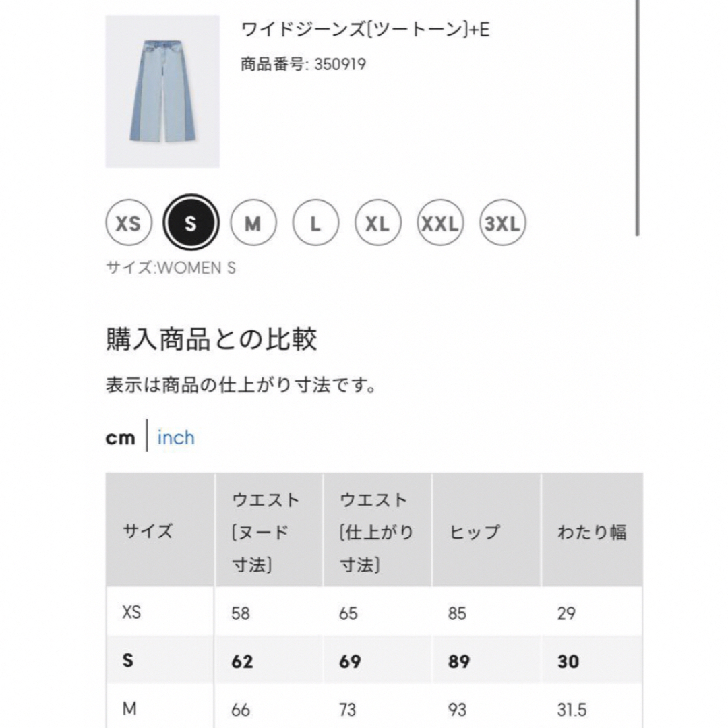Click the ヒップ column header

click(x=486, y=530)
